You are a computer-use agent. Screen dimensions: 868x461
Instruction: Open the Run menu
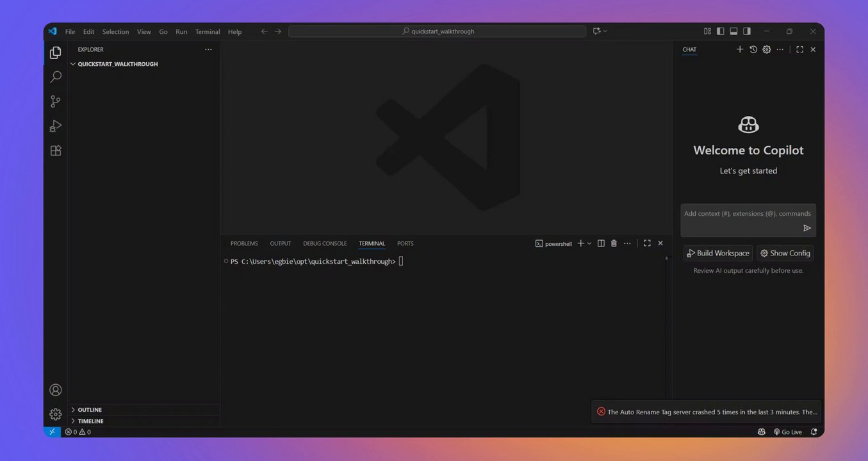pyautogui.click(x=181, y=31)
